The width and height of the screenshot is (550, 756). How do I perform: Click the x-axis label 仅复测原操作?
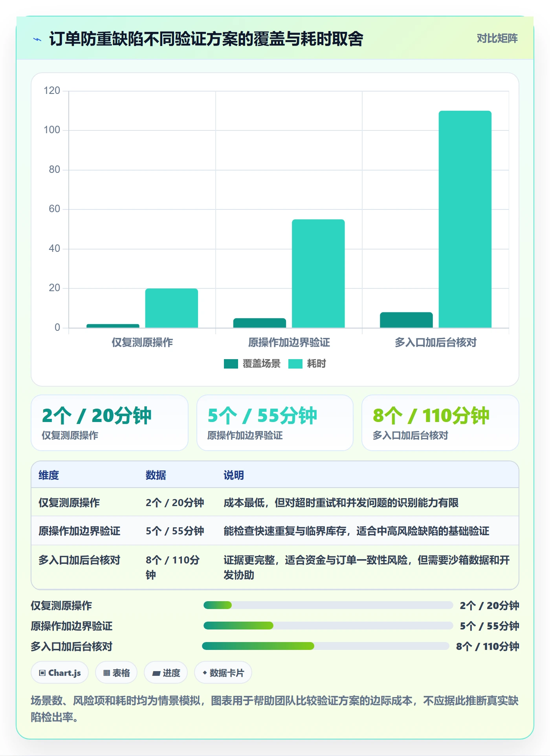(x=142, y=342)
